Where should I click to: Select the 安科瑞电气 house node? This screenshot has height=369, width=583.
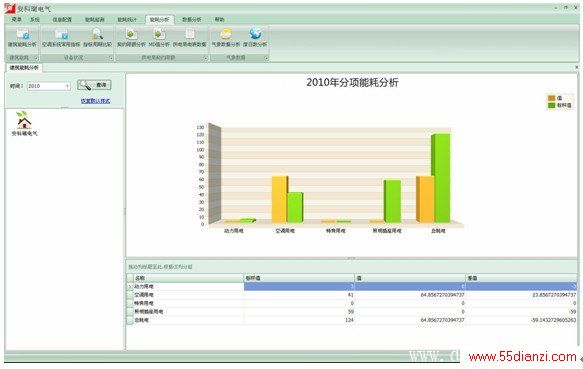click(25, 123)
